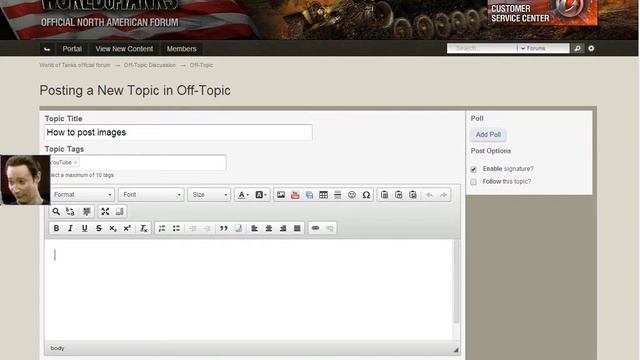Click the find magnifier icon in editor
This screenshot has width=640, height=360.
click(56, 211)
